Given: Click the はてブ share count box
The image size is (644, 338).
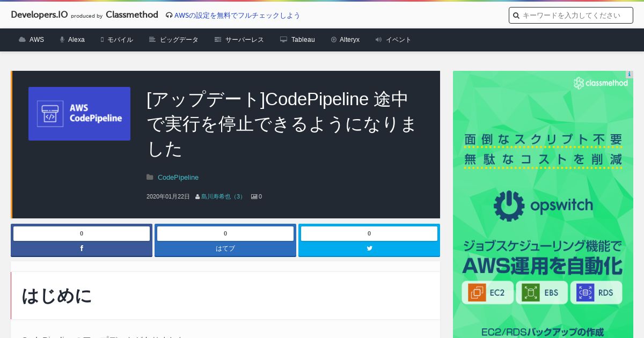Looking at the screenshot, I should 225,233.
